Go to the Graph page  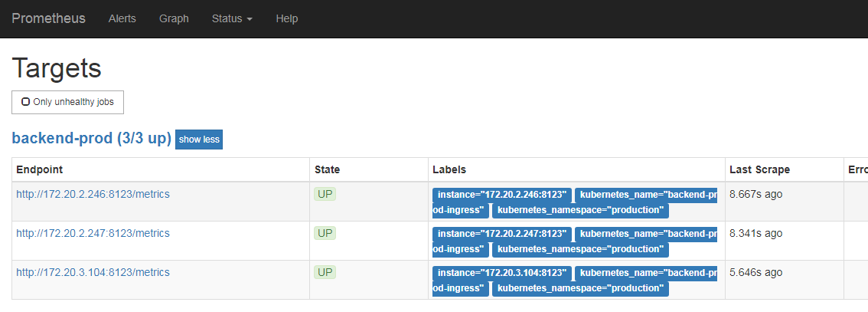coord(174,18)
